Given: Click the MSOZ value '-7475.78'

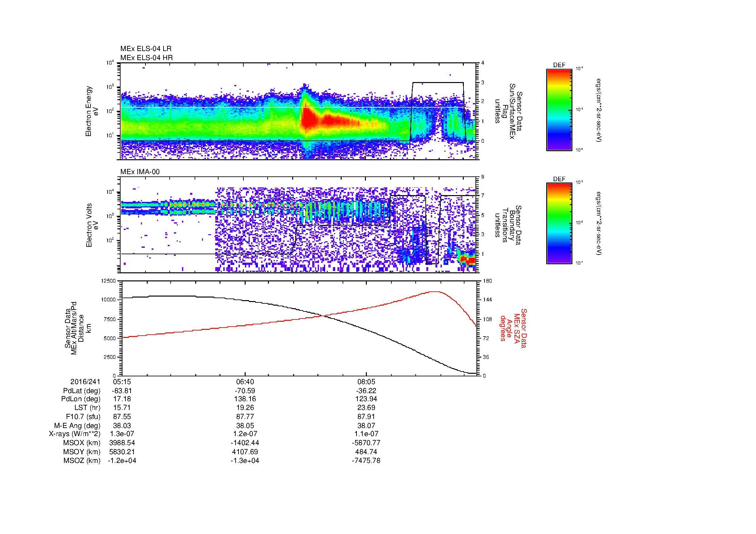Looking at the screenshot, I should 366,461.
